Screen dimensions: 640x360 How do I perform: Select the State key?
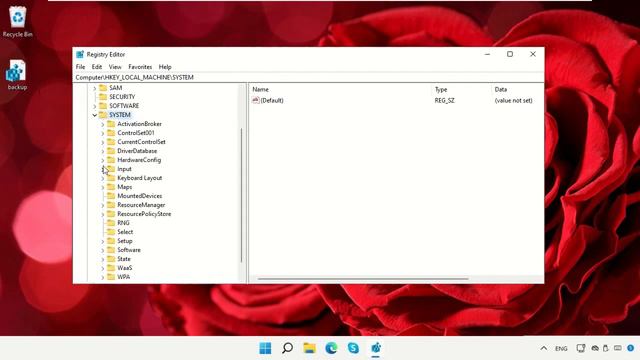[x=124, y=259]
